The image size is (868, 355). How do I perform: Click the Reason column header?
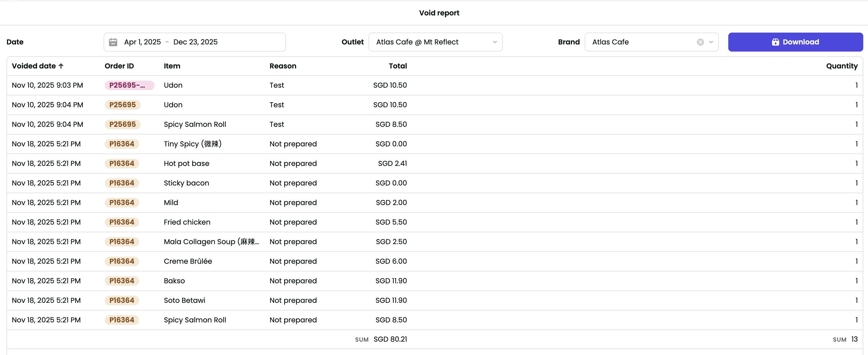point(283,66)
